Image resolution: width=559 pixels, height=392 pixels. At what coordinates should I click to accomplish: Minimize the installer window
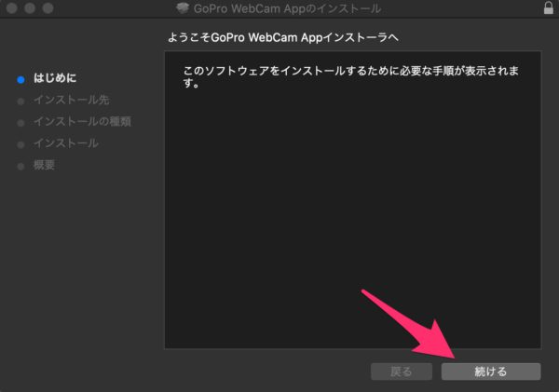coord(30,7)
